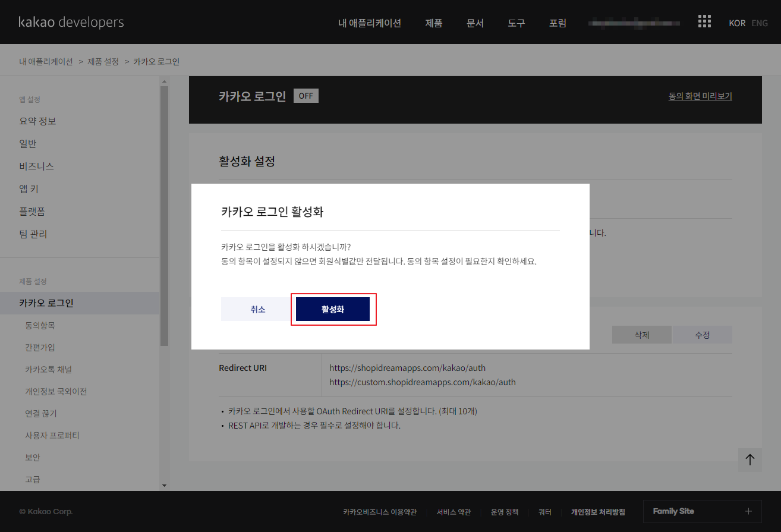Viewport: 781px width, 532px height.
Task: Click sidebar scrollbar down arrow
Action: click(x=165, y=486)
